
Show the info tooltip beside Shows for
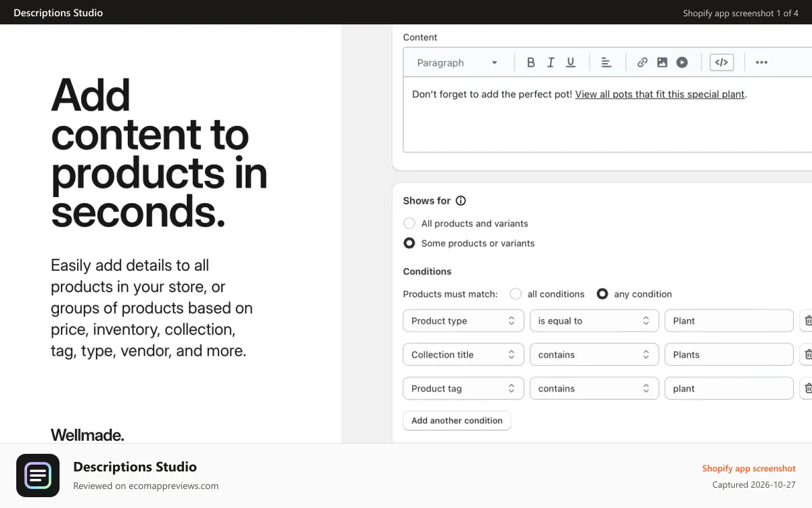[461, 200]
